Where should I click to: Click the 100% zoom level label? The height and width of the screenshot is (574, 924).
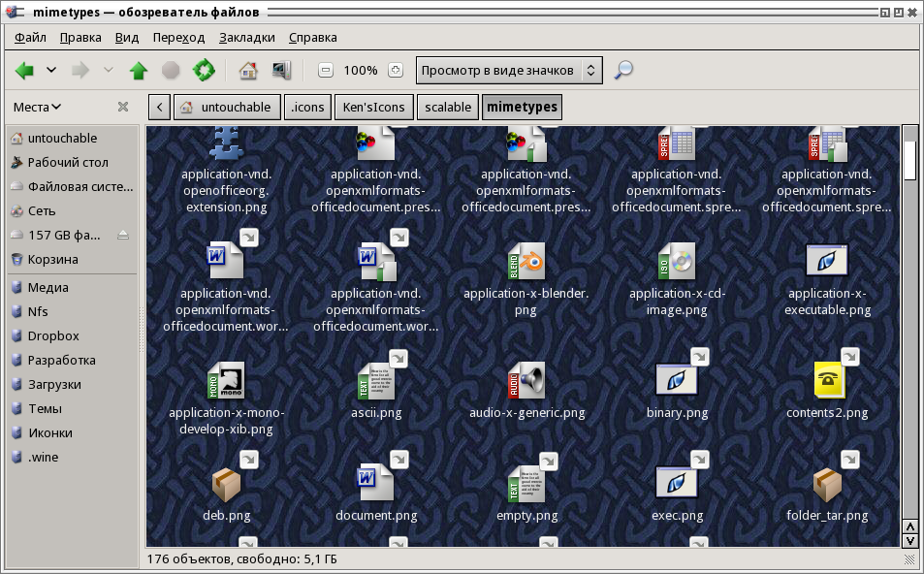[x=360, y=70]
